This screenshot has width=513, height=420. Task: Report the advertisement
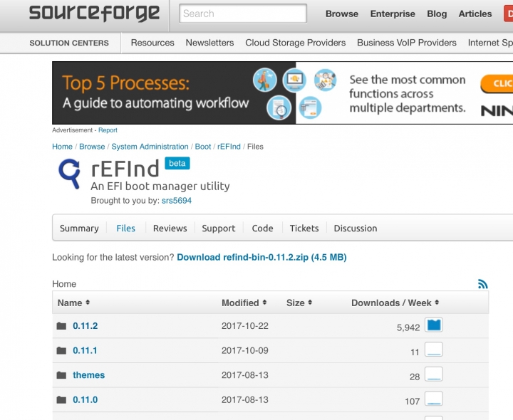tap(108, 130)
